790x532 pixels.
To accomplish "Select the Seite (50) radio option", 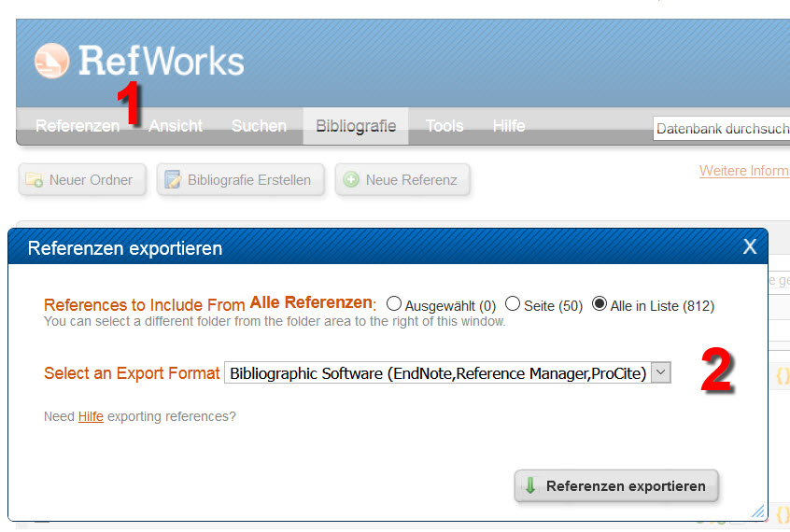I will pos(513,304).
